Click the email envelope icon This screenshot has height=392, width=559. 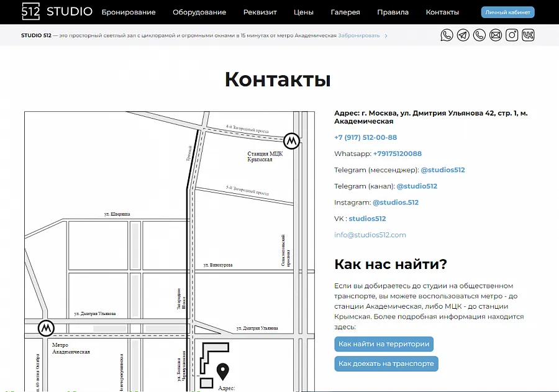(x=496, y=35)
